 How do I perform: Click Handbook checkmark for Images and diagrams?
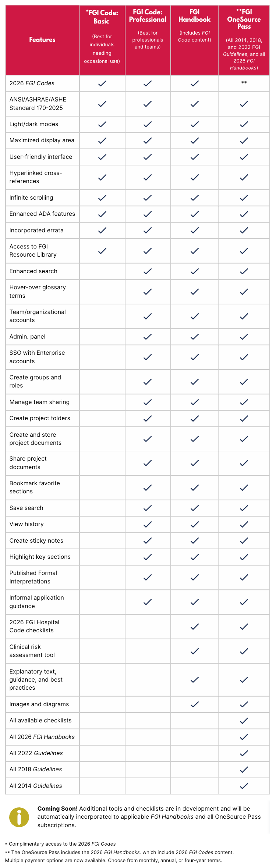pos(195,704)
